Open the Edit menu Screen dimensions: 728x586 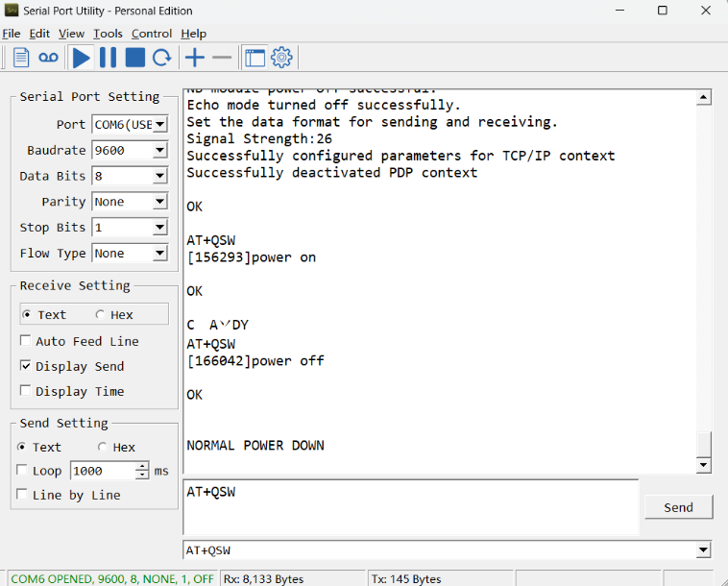[39, 34]
